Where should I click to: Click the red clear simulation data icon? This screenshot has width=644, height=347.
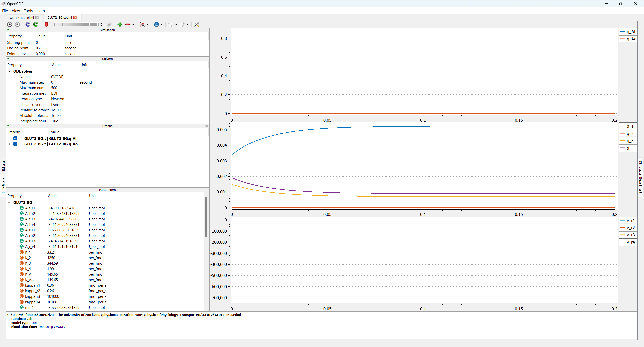coord(46,24)
